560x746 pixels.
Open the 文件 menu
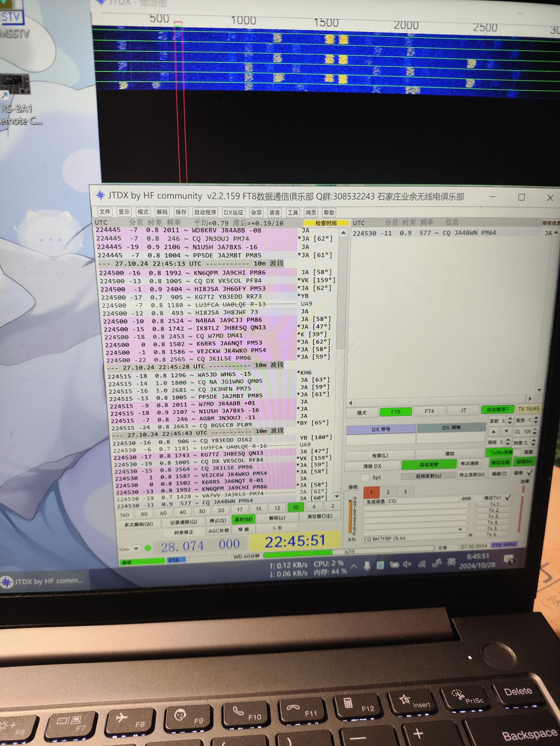tap(105, 212)
